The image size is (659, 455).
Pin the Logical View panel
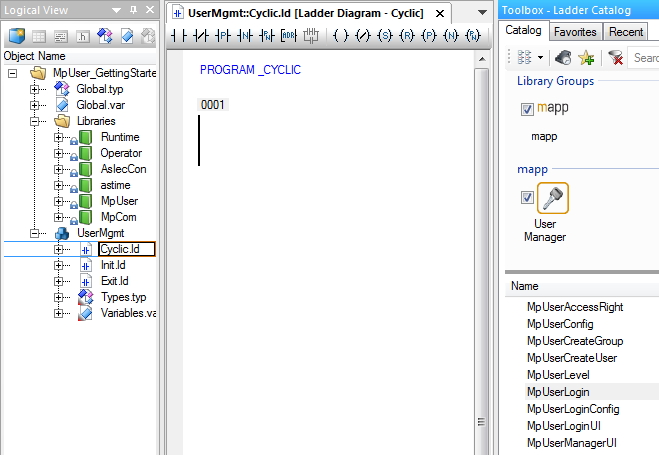click(x=132, y=10)
